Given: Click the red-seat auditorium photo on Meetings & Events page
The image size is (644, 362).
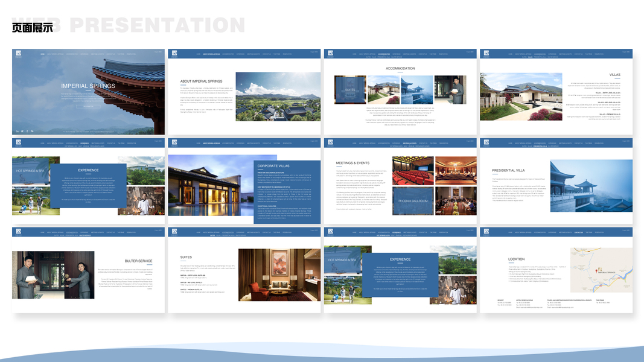Looking at the screenshot, I should click(413, 171).
